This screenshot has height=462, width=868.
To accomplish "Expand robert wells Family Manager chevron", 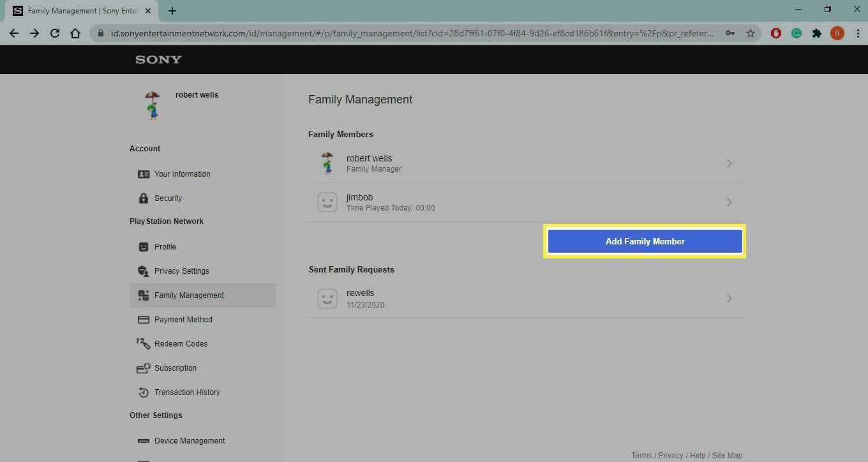I will point(730,163).
